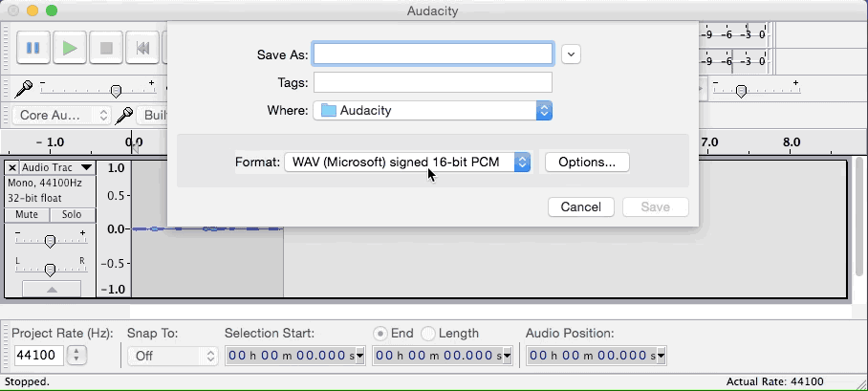Open Selection Start time format dropdown arrow

point(359,356)
